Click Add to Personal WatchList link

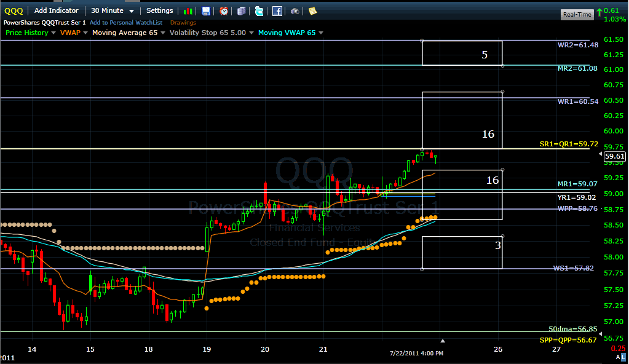pyautogui.click(x=126, y=23)
